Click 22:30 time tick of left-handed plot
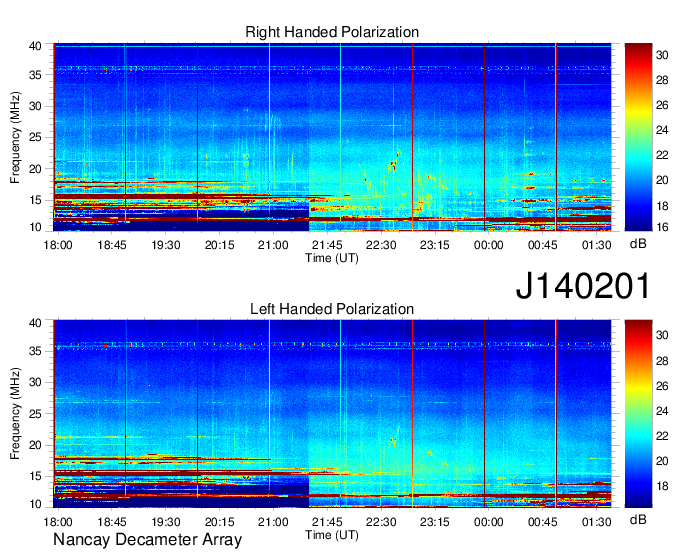 pyautogui.click(x=381, y=522)
